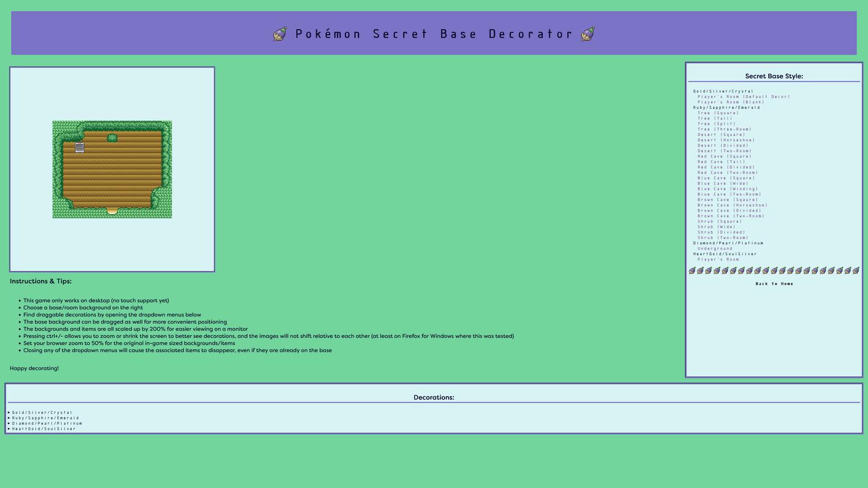Choose the Underground base style

click(715, 248)
